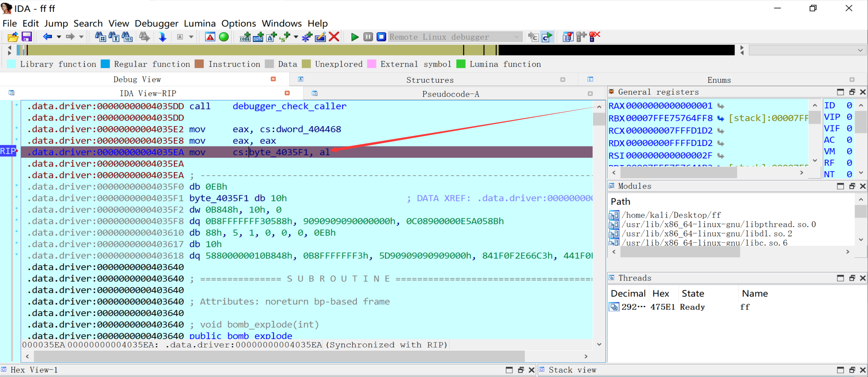
Task: Click the blue asterisk array icon
Action: click(307, 37)
